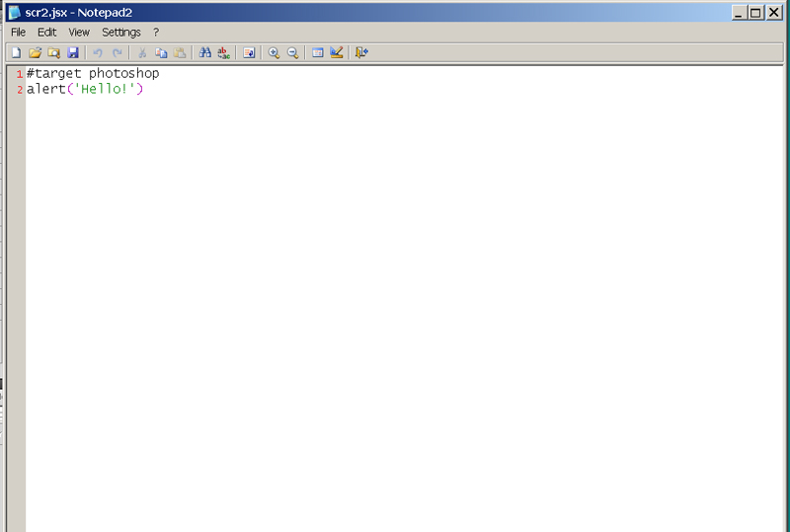Open Notepad2 title bar system icon

[15, 12]
